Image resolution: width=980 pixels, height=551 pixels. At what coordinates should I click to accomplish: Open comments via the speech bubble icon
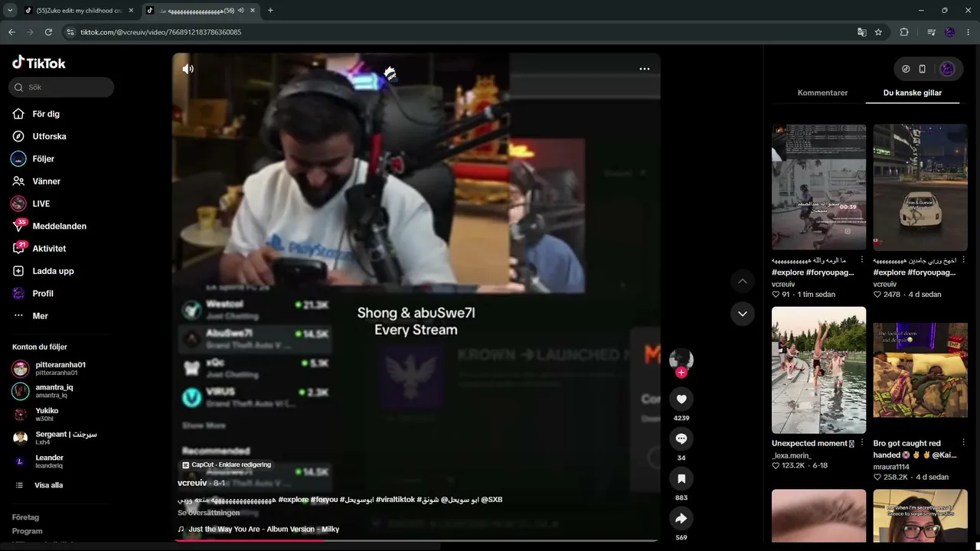point(681,439)
